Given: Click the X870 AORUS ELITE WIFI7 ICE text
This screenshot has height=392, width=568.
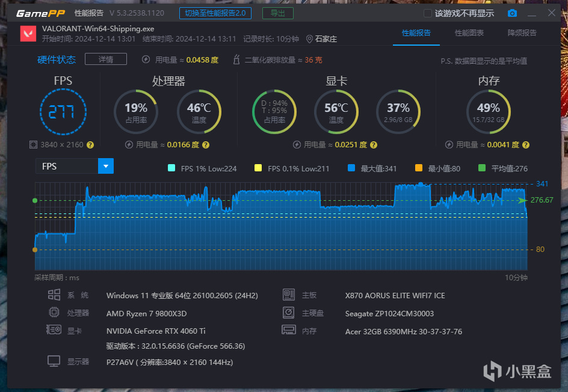Looking at the screenshot, I should click(x=395, y=295).
